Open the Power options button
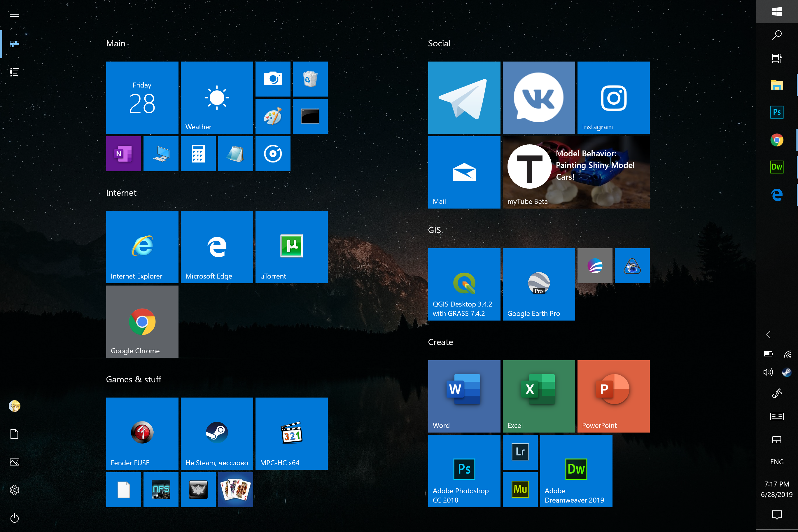This screenshot has width=798, height=532. (x=15, y=518)
